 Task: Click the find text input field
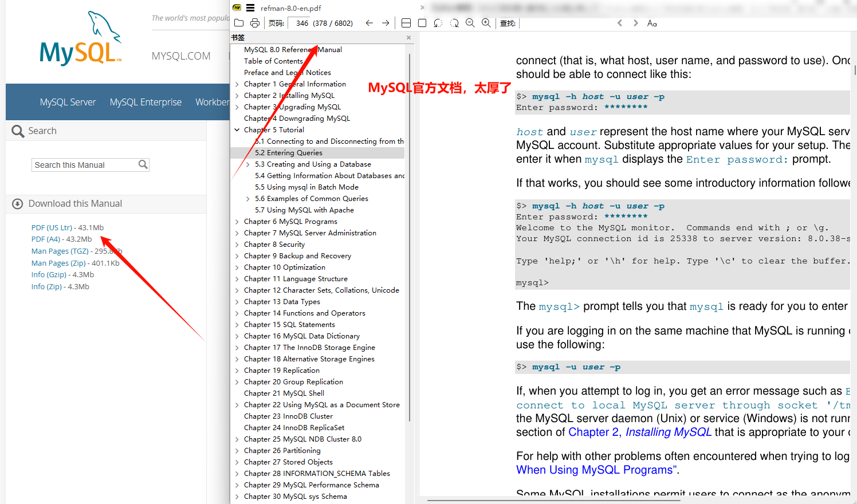[565, 23]
